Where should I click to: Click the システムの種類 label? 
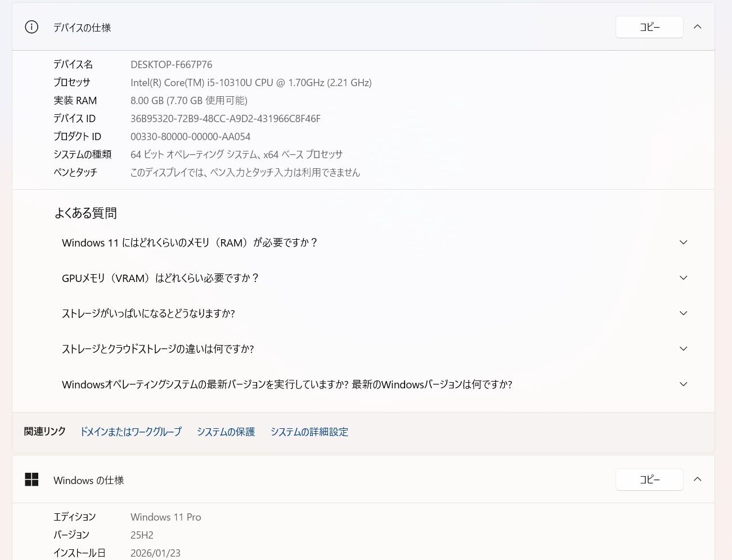[83, 155]
